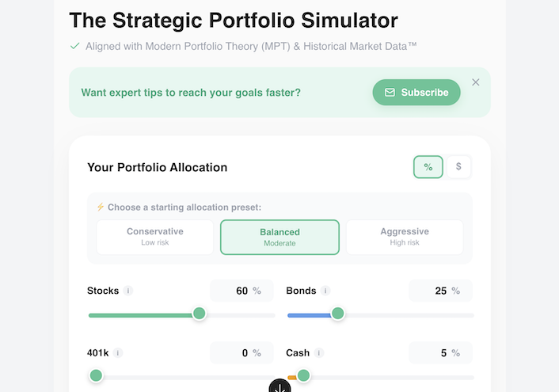The height and width of the screenshot is (392, 559).
Task: Click the Cash info icon
Action: (x=319, y=353)
